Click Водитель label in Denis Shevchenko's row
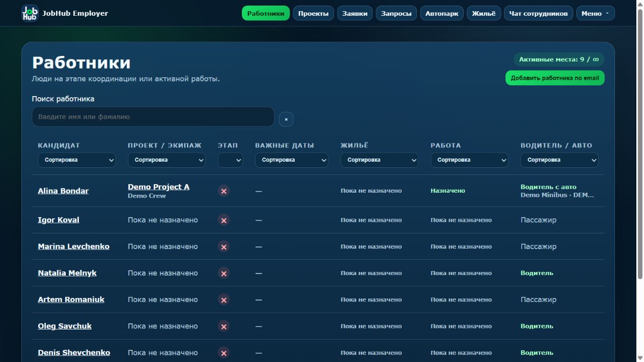The height and width of the screenshot is (362, 644). (x=537, y=352)
